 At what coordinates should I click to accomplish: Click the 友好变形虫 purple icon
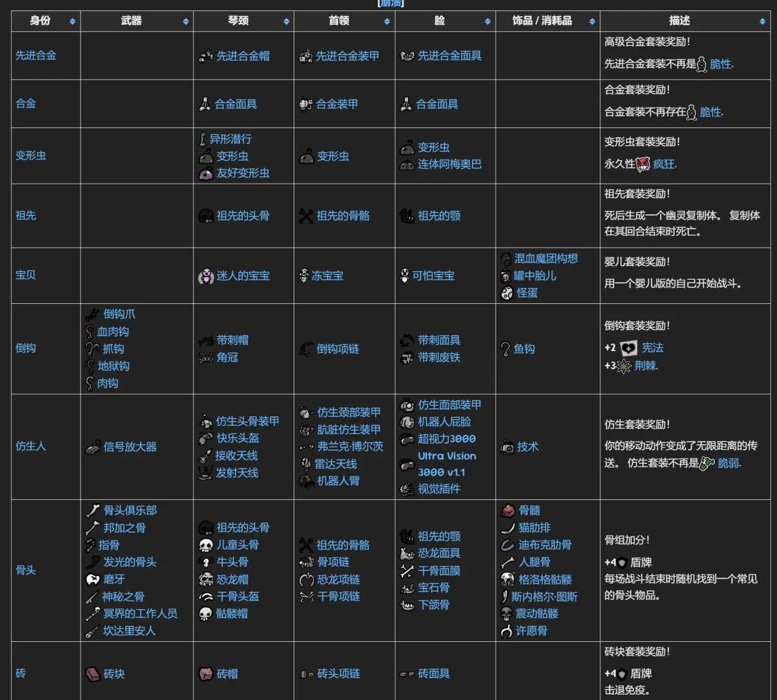pyautogui.click(x=205, y=174)
